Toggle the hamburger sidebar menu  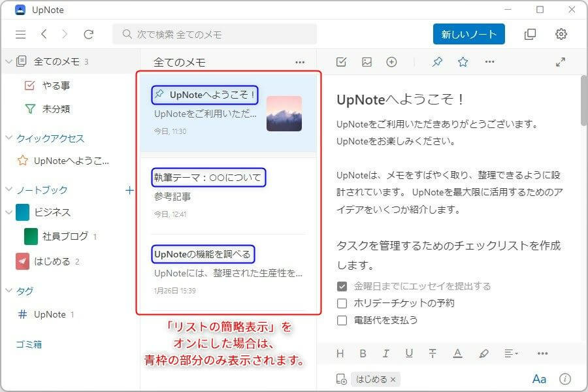[21, 35]
